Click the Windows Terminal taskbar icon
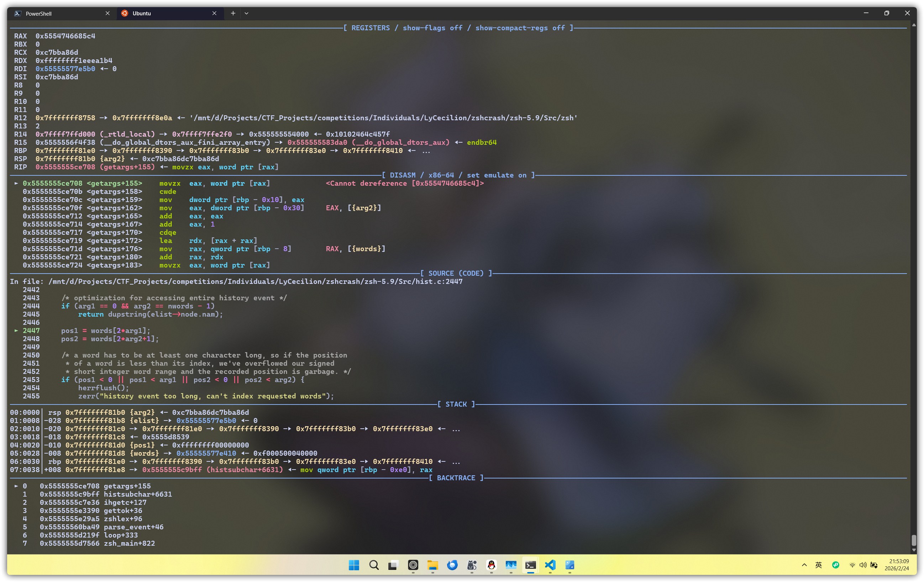This screenshot has height=582, width=924. [x=531, y=565]
